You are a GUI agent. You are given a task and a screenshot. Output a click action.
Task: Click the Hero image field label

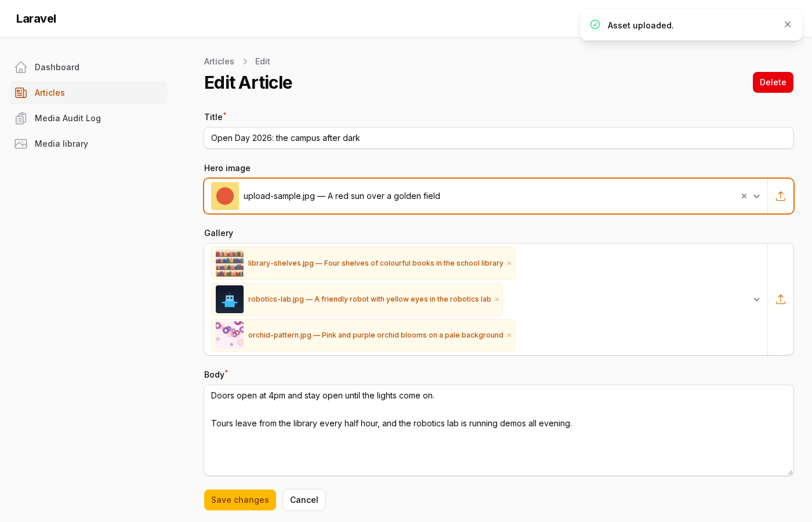pyautogui.click(x=227, y=168)
